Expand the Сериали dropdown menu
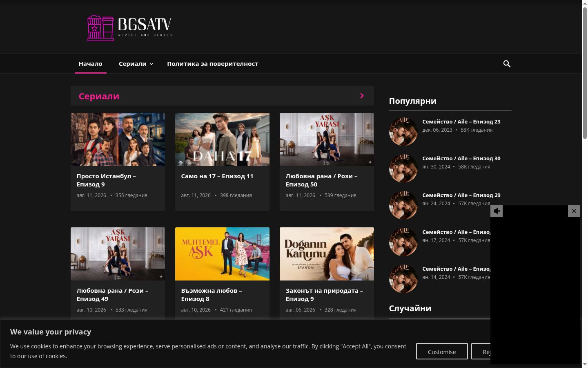 [x=136, y=64]
